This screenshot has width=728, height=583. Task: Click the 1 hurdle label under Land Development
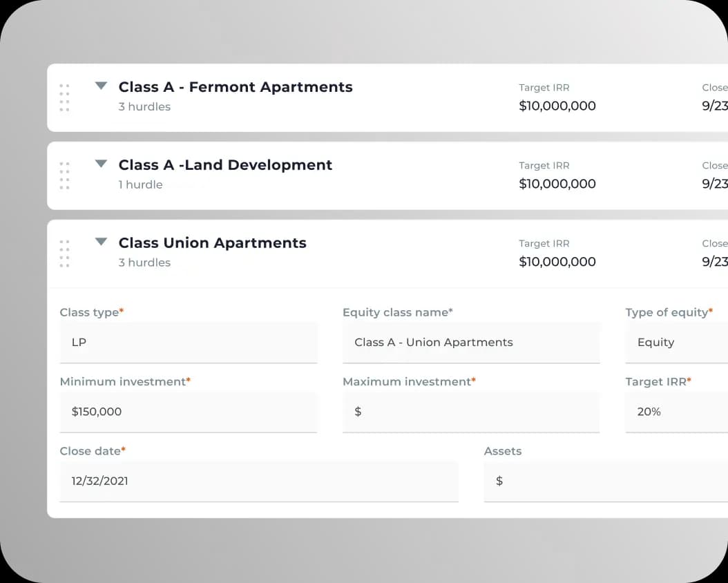(140, 184)
